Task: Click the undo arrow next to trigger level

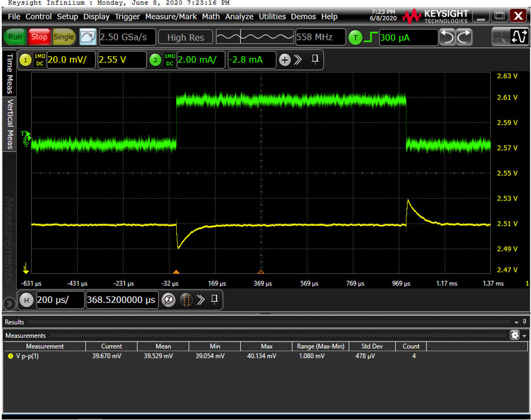Action: [446, 37]
